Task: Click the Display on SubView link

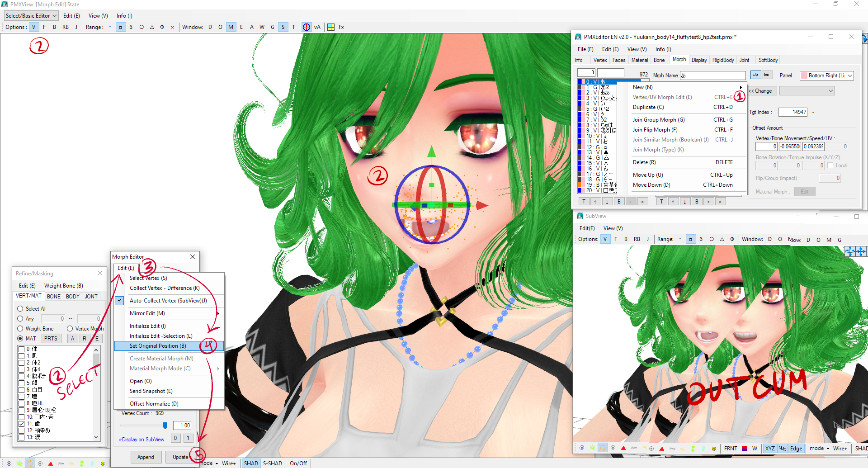Action: point(142,440)
